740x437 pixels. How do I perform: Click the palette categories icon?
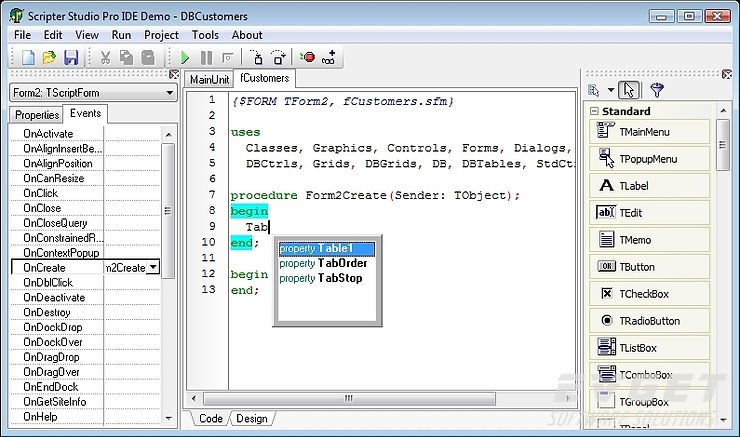(x=594, y=90)
